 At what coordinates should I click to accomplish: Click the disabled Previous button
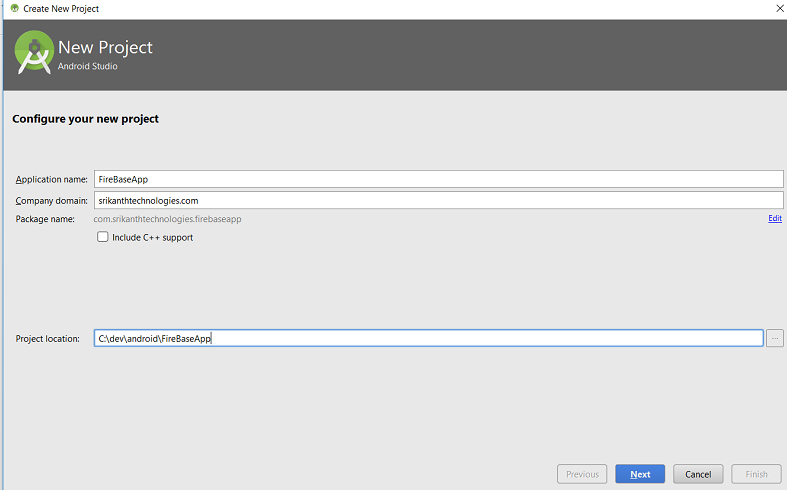pyautogui.click(x=582, y=474)
